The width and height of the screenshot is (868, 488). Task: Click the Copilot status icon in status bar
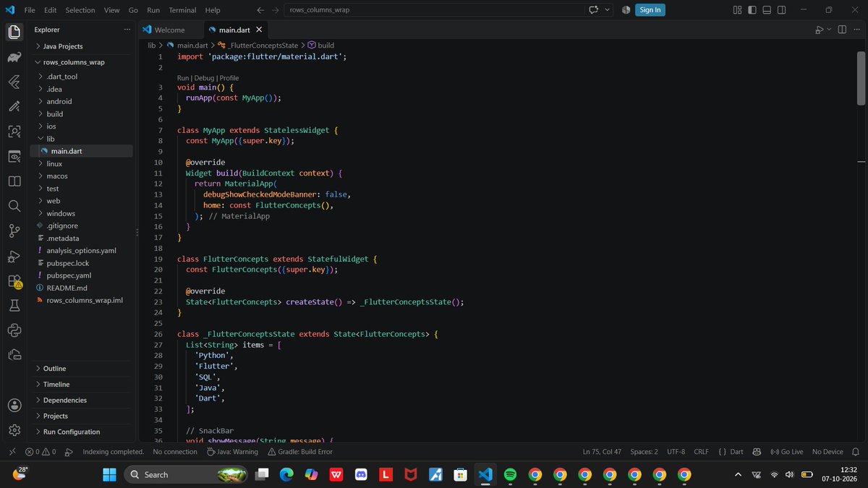click(756, 452)
